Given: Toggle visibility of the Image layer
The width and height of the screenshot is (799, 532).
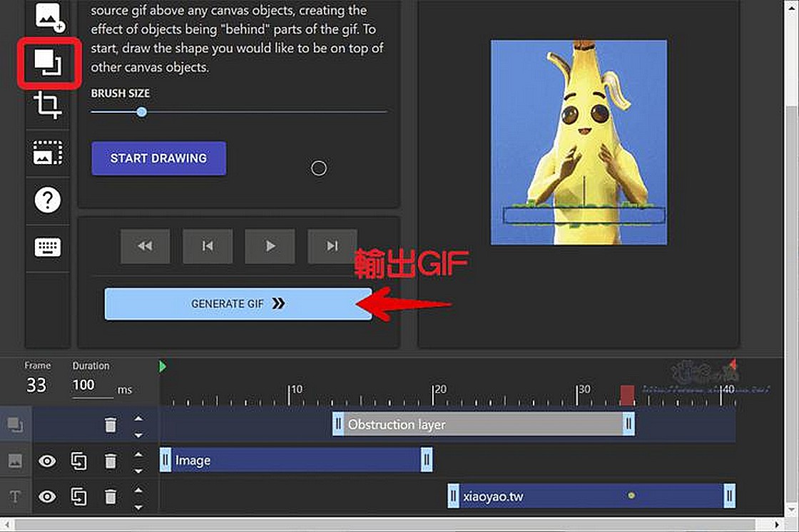Looking at the screenshot, I should [47, 461].
